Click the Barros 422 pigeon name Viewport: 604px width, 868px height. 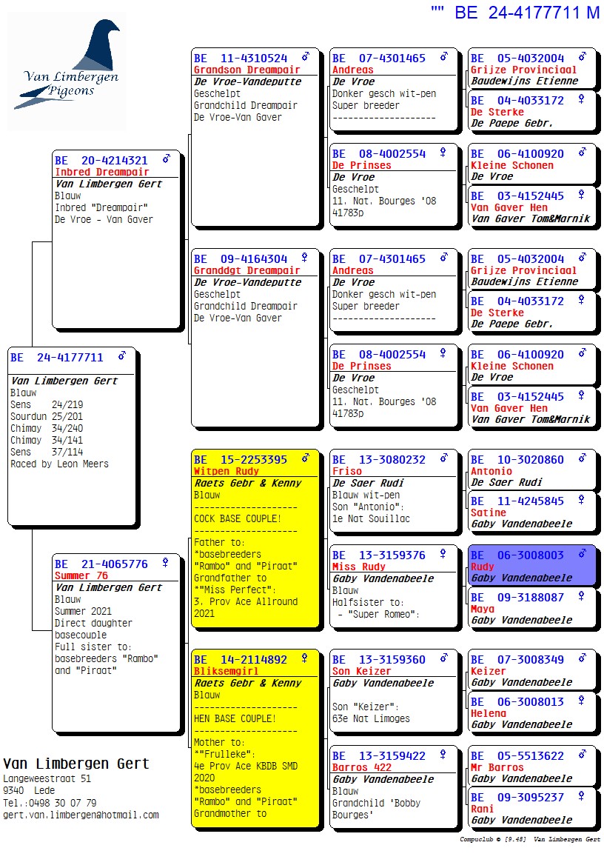(362, 767)
